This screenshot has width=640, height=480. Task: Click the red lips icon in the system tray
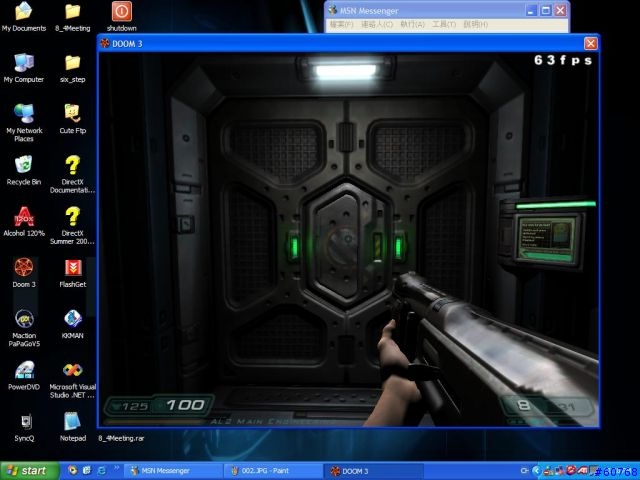pos(571,471)
